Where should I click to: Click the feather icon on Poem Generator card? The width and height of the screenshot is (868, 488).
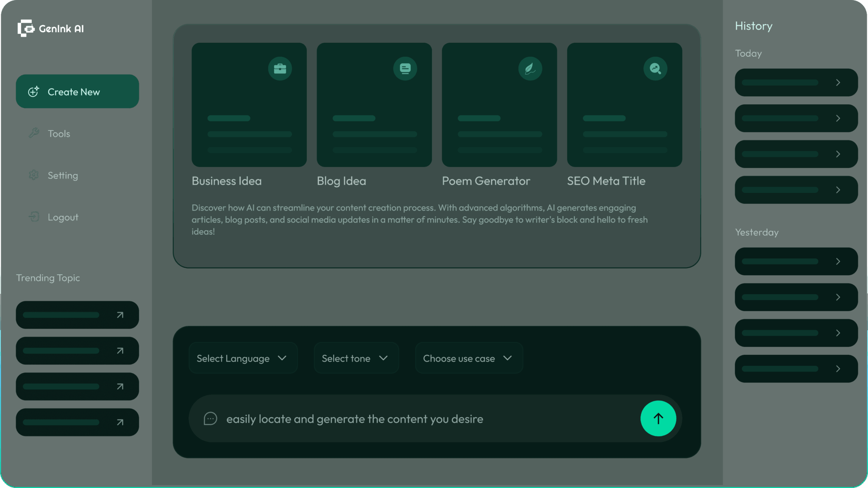point(530,69)
